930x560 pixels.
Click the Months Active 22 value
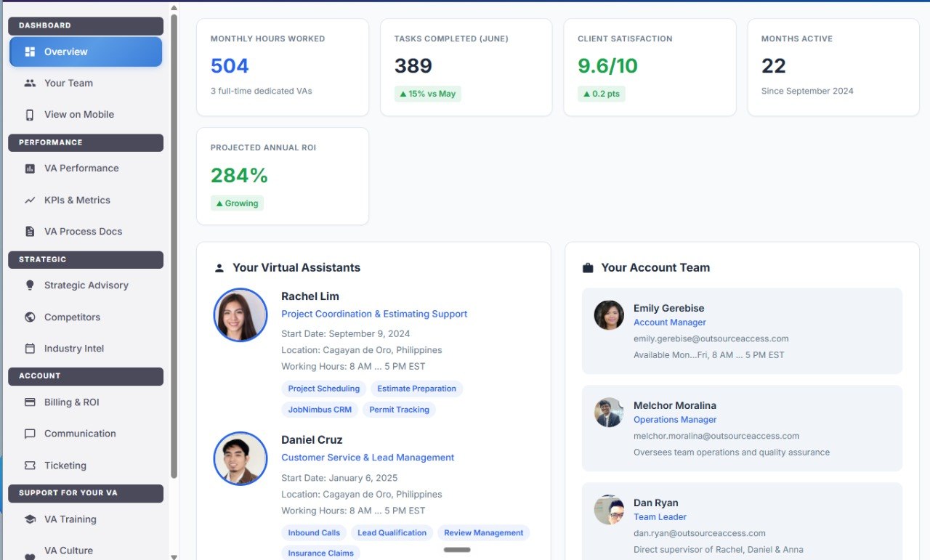(x=774, y=66)
